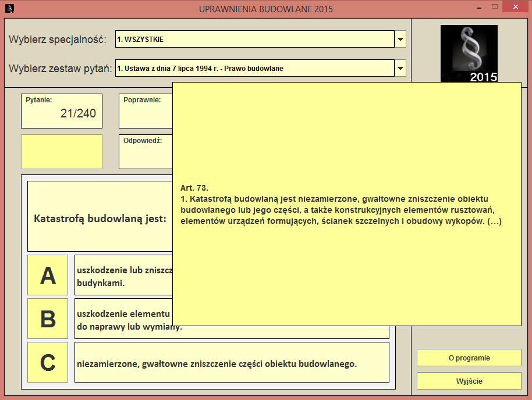Click answer text 'niezamierzone, gwałtowne zniszczenie części obiektu'
Image resolution: width=532 pixels, height=400 pixels.
(232, 362)
